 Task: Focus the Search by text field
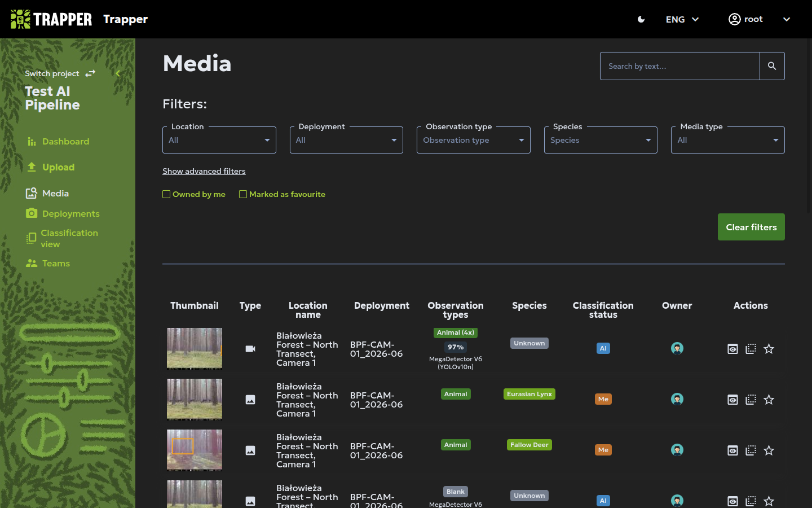pyautogui.click(x=679, y=66)
